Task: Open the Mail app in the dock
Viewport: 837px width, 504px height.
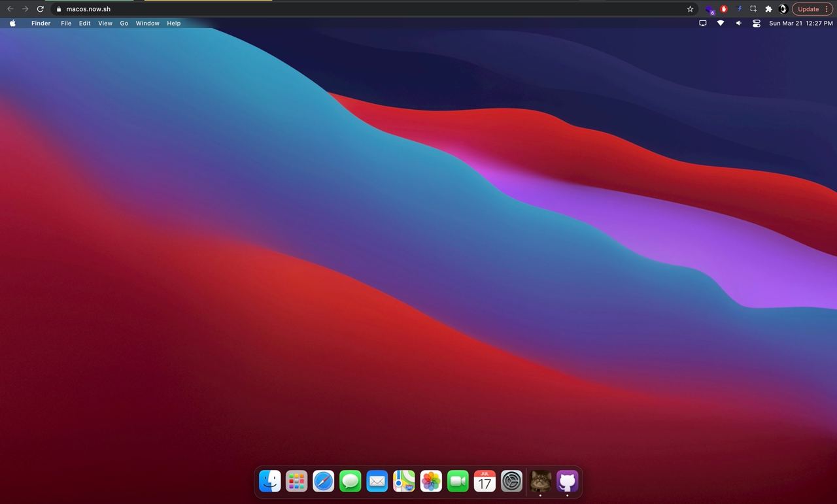Action: (377, 481)
